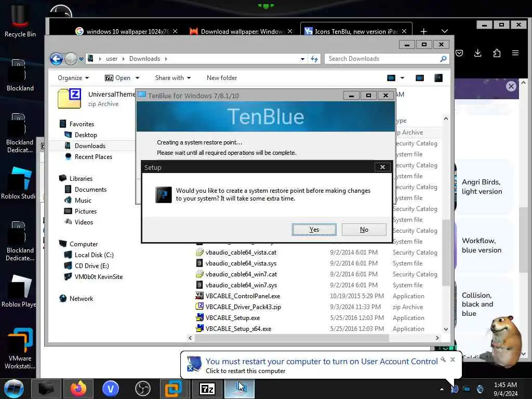The width and height of the screenshot is (532, 399).
Task: Switch to windows 10 wallpaper browser tab
Action: [x=127, y=32]
